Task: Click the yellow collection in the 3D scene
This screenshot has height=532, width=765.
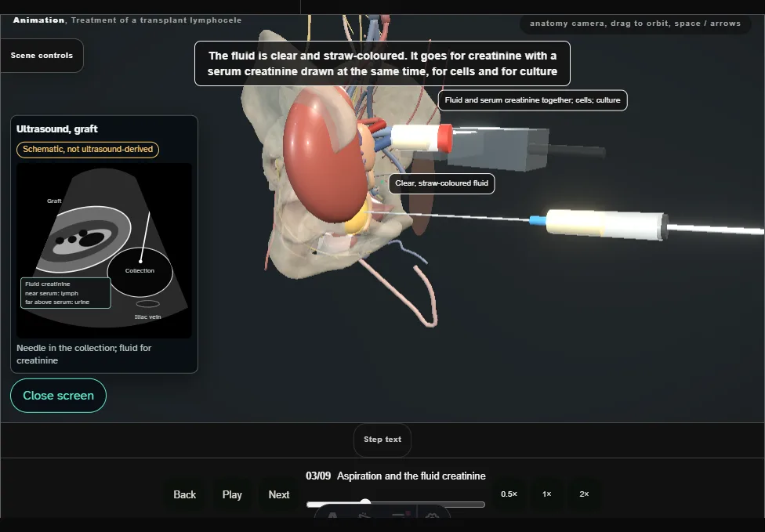Action: [x=356, y=222]
